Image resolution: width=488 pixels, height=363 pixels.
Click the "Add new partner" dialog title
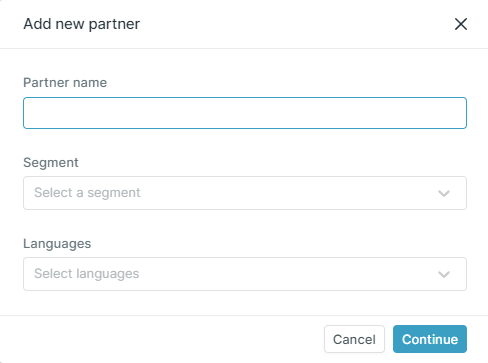coord(82,24)
